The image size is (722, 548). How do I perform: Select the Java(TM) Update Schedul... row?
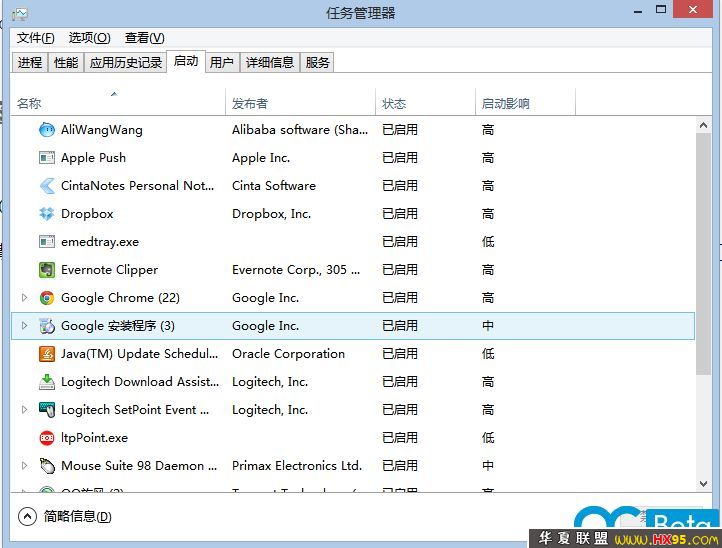[352, 354]
